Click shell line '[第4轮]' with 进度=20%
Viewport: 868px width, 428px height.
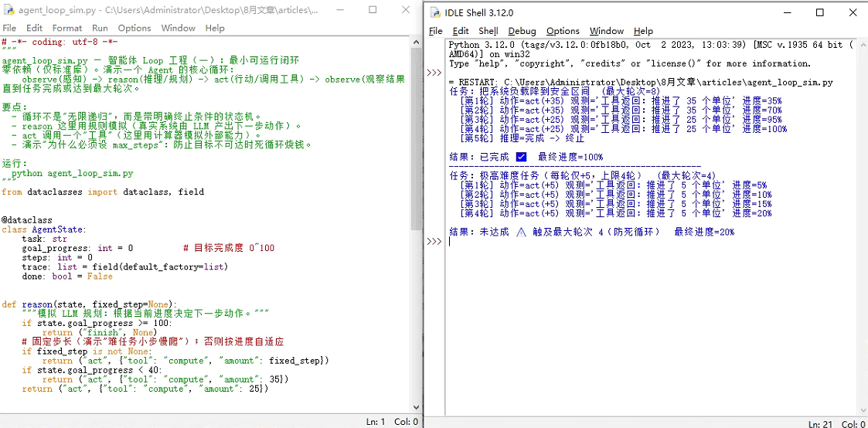pos(615,213)
